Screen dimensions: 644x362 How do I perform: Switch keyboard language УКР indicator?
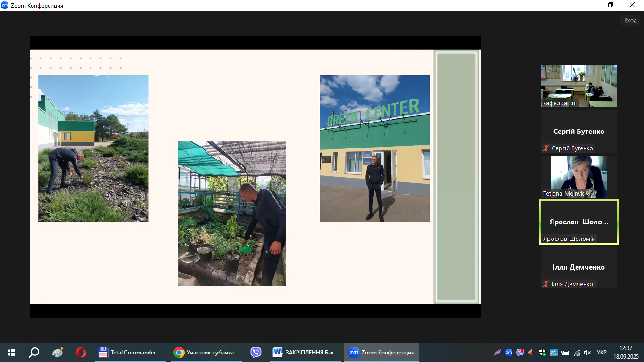click(x=602, y=353)
